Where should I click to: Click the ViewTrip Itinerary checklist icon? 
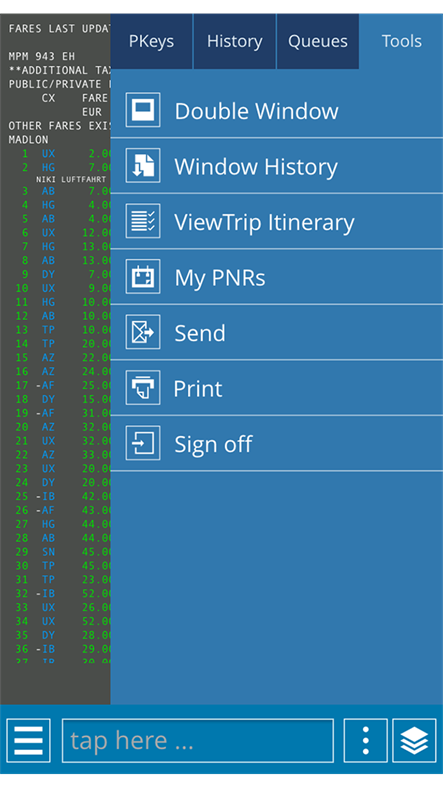point(143,221)
